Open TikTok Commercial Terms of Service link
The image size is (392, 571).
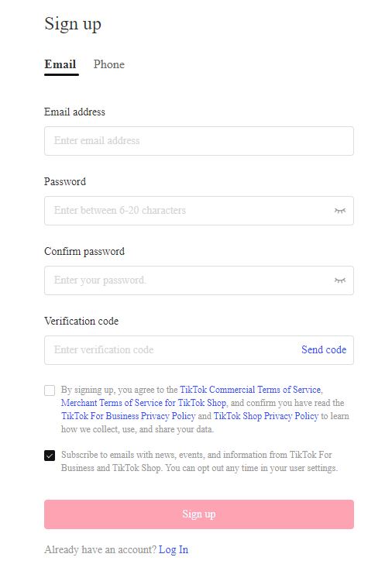250,390
